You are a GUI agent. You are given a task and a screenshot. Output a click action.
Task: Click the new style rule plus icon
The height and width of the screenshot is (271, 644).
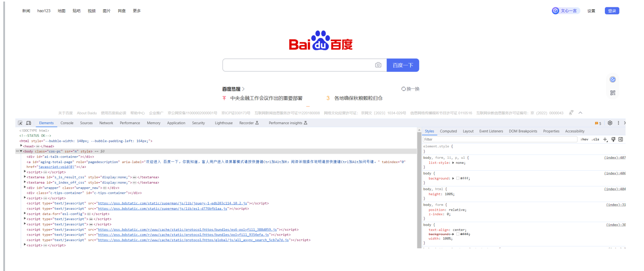(605, 140)
